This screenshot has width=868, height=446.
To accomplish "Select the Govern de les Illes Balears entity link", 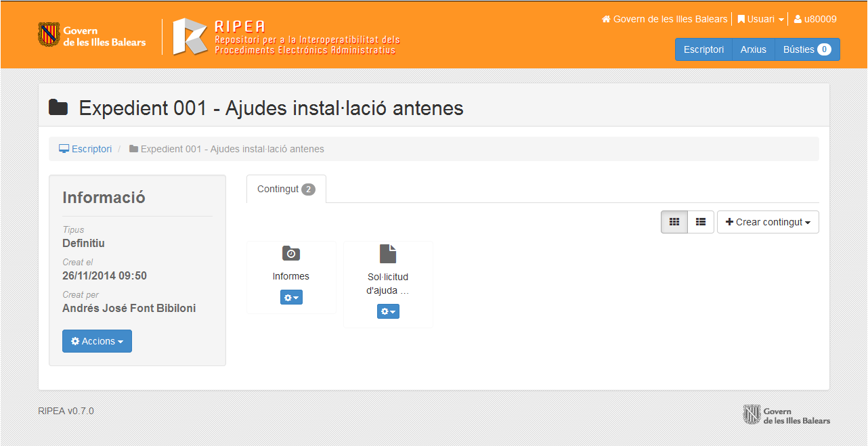I will tap(670, 19).
